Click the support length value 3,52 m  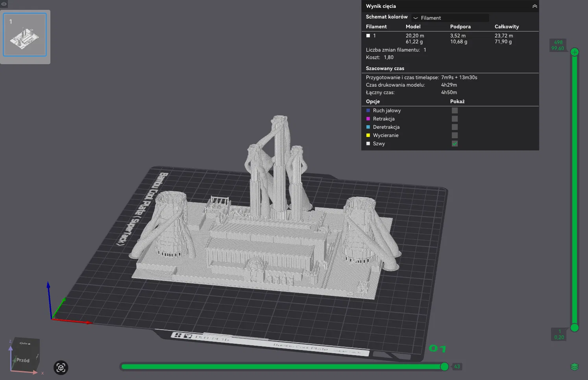(458, 36)
